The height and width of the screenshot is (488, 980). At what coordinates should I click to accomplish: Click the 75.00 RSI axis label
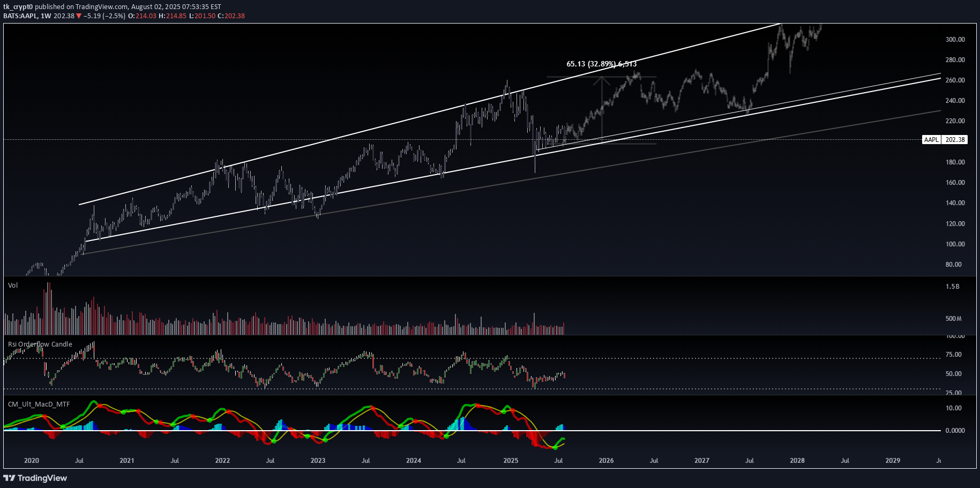coord(954,355)
